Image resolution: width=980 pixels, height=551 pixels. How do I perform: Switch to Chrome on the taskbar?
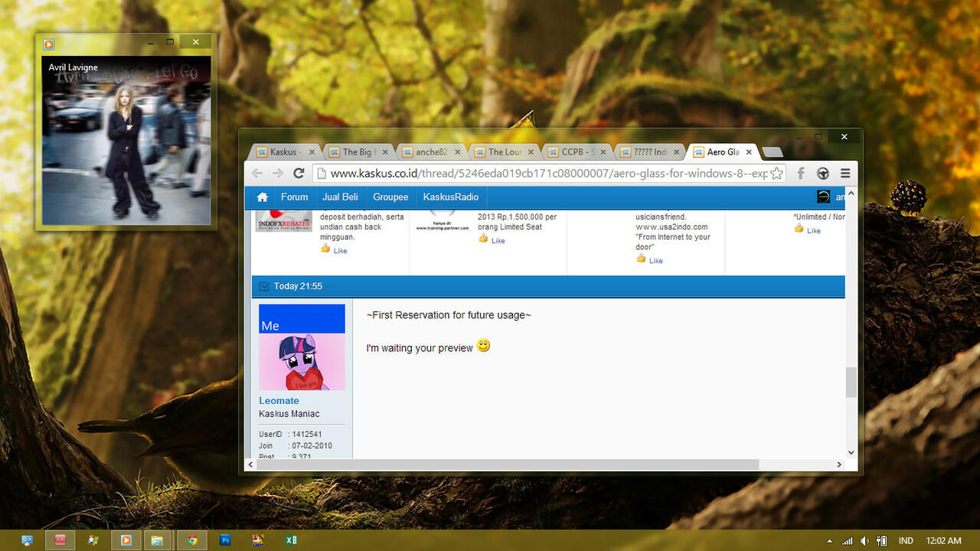tap(192, 540)
